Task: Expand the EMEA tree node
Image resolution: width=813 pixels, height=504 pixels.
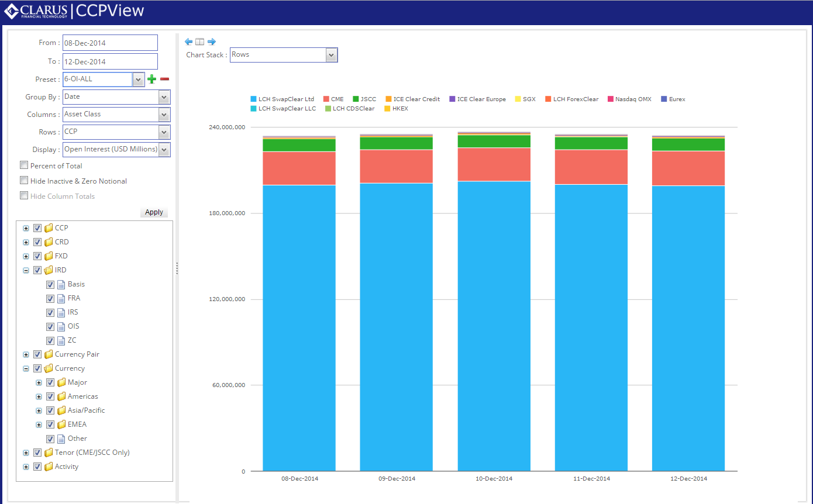Action: (39, 424)
